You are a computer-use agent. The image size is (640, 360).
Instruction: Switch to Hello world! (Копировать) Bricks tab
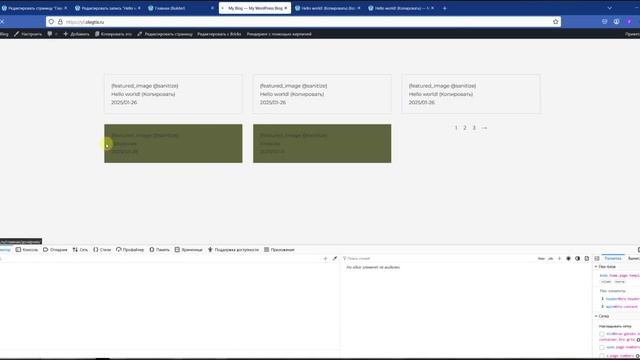pyautogui.click(x=328, y=8)
